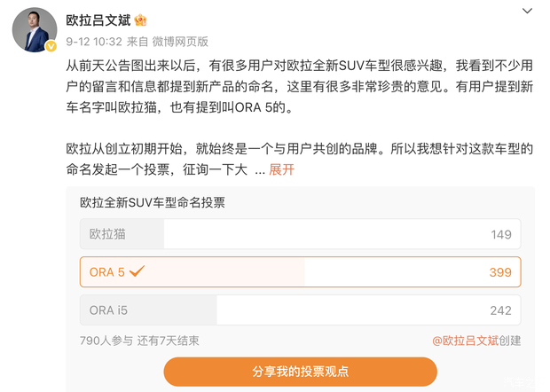The height and width of the screenshot is (392, 550).
Task: Open the post options chevron menu
Action: coord(527,12)
